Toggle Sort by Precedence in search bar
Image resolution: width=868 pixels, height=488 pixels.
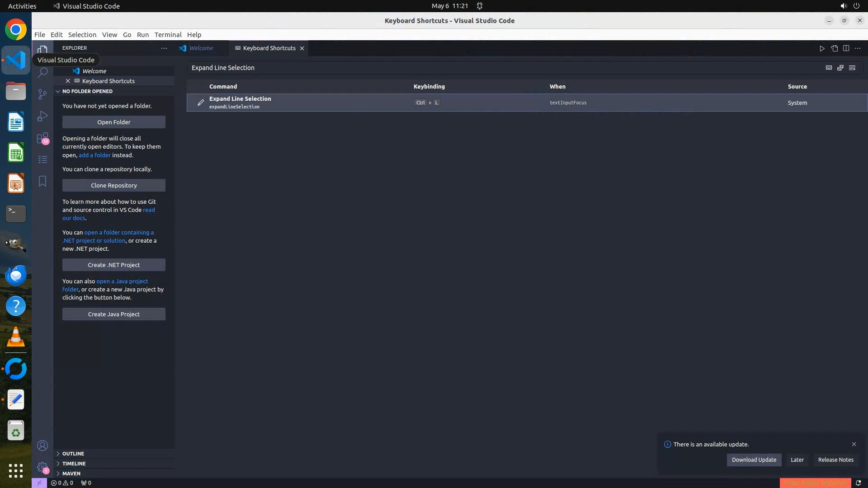point(840,68)
